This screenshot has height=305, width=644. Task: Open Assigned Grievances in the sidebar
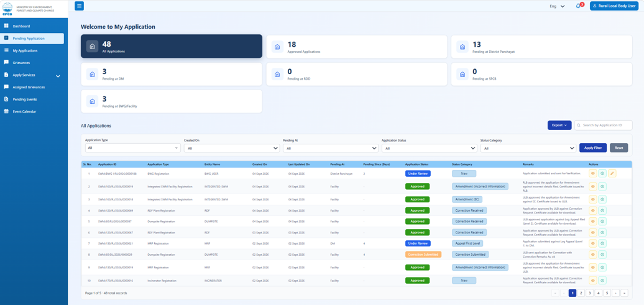tap(29, 87)
